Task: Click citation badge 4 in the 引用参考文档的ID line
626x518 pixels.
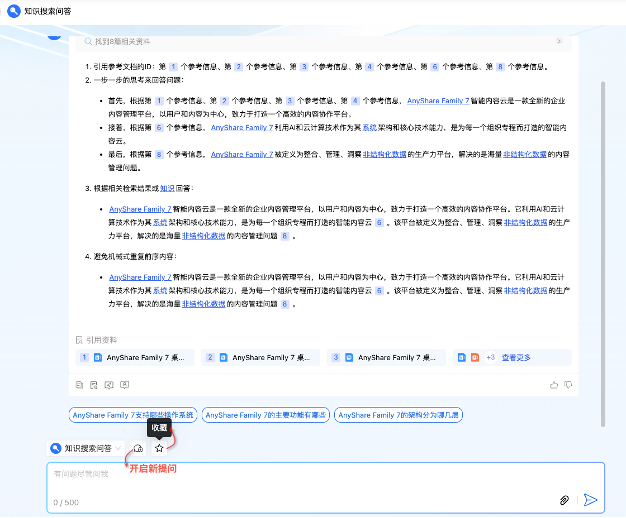Action: [x=369, y=66]
